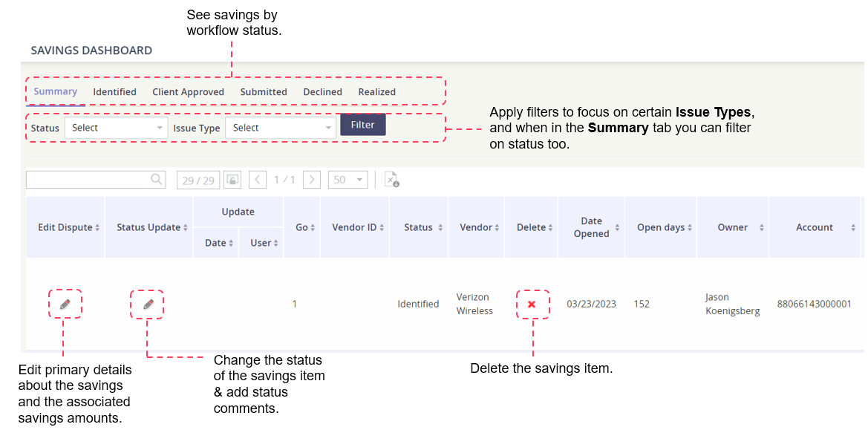
Task: Delete the Verizon Wireless savings item
Action: click(532, 304)
